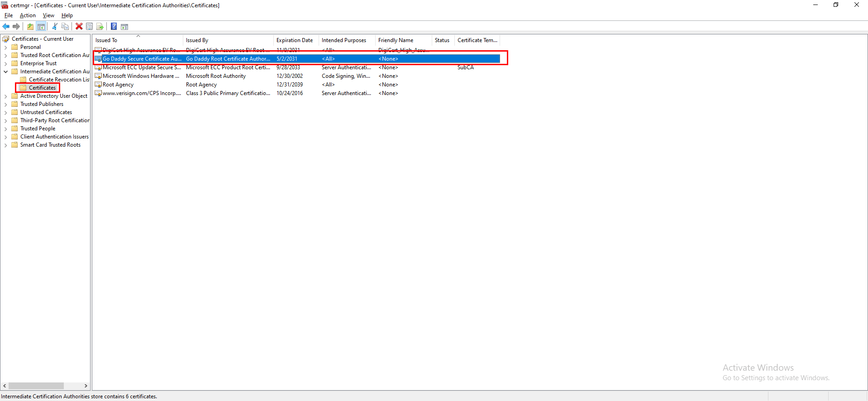
Task: Select DigiCert High Assurance EV certificate row
Action: click(296, 50)
